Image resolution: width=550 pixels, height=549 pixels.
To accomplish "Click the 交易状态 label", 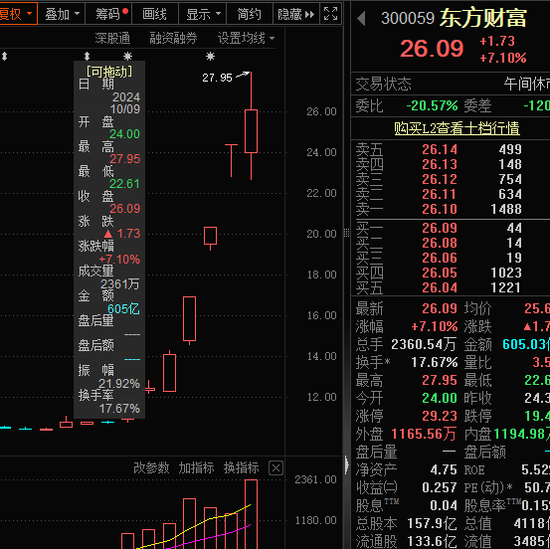I will click(x=383, y=84).
